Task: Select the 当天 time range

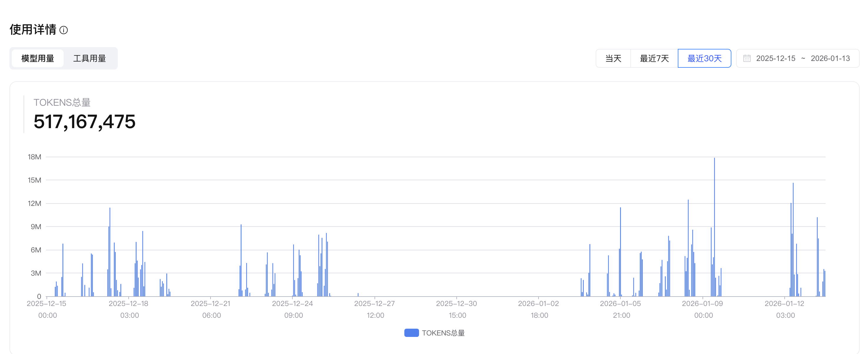Action: [613, 58]
